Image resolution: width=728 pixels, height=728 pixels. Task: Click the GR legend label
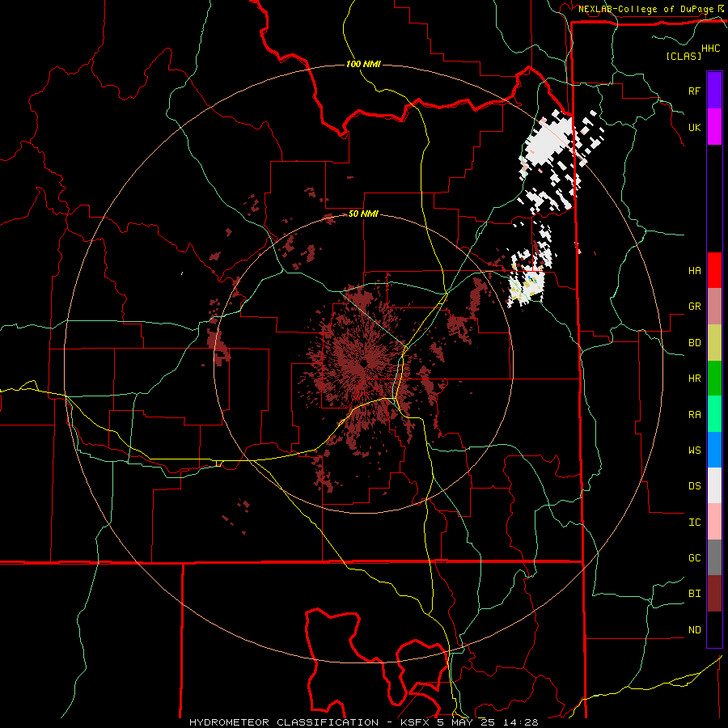(x=694, y=307)
